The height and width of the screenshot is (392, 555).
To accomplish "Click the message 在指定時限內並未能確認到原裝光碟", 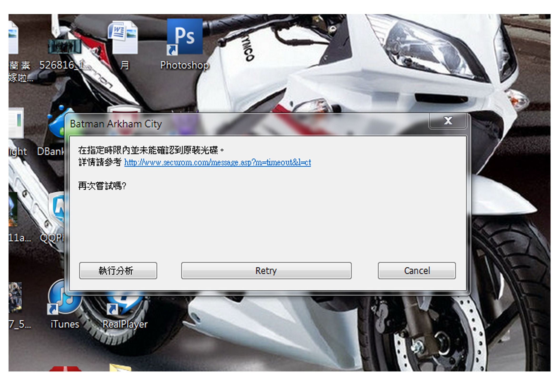I will (x=151, y=150).
